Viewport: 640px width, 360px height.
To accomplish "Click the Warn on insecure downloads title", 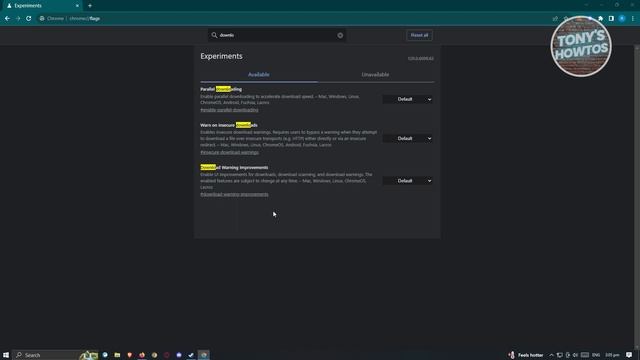I will (229, 125).
